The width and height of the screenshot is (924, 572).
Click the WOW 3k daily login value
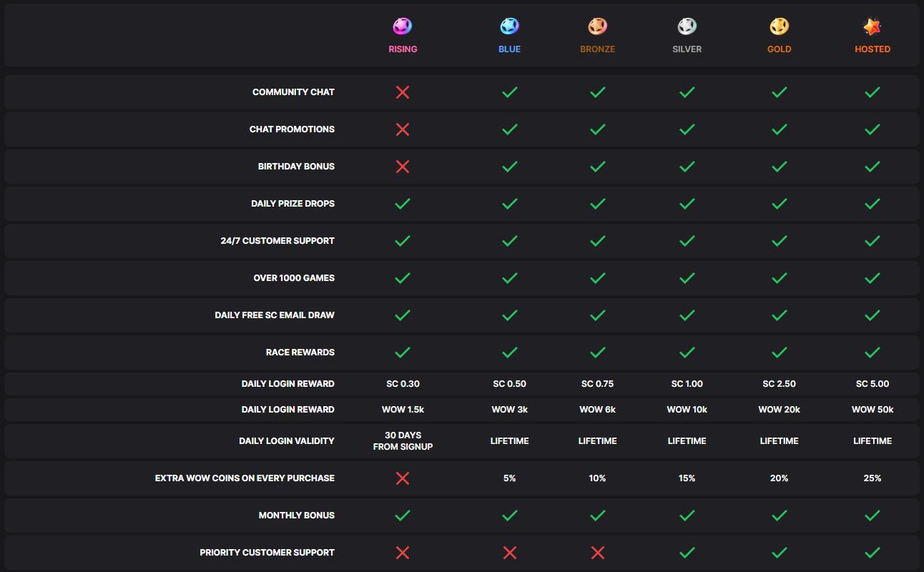510,410
